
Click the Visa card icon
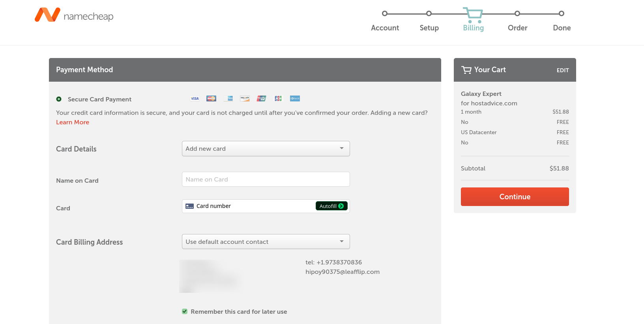coord(195,99)
